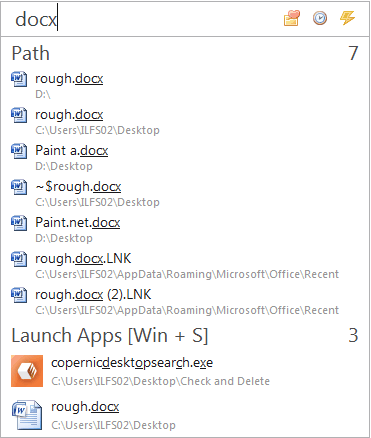Open rough.docx.LNK recent shortcut
This screenshot has width=371, height=438.
click(x=185, y=265)
